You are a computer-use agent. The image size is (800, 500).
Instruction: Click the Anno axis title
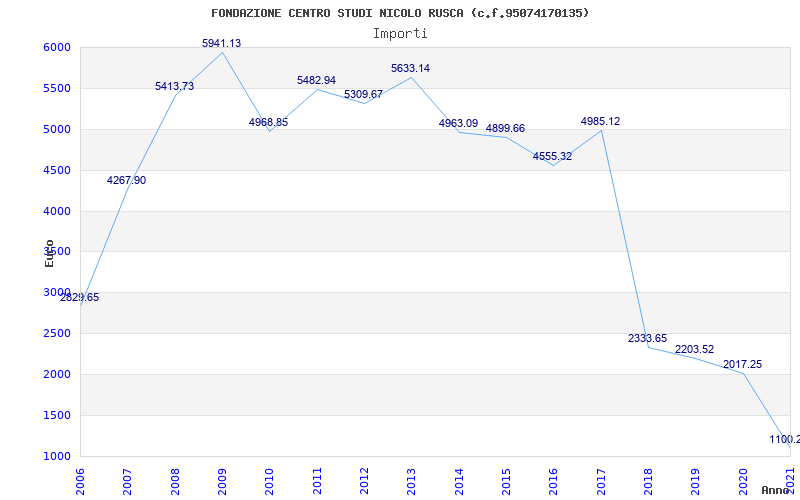[x=776, y=490]
